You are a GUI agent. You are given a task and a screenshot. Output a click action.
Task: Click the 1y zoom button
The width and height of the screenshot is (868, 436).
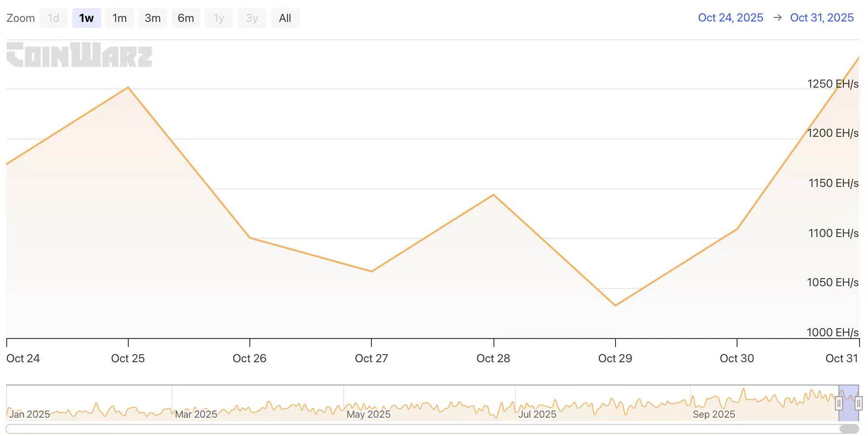tap(219, 18)
